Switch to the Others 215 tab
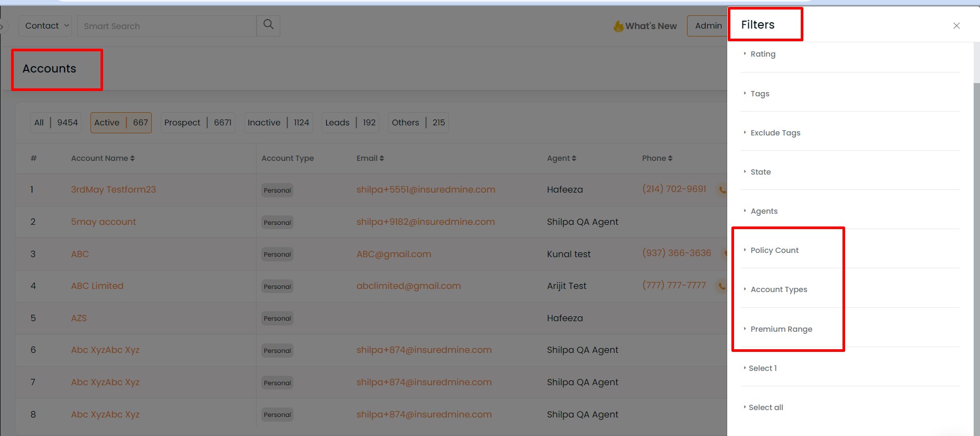The height and width of the screenshot is (436, 980). (x=418, y=123)
